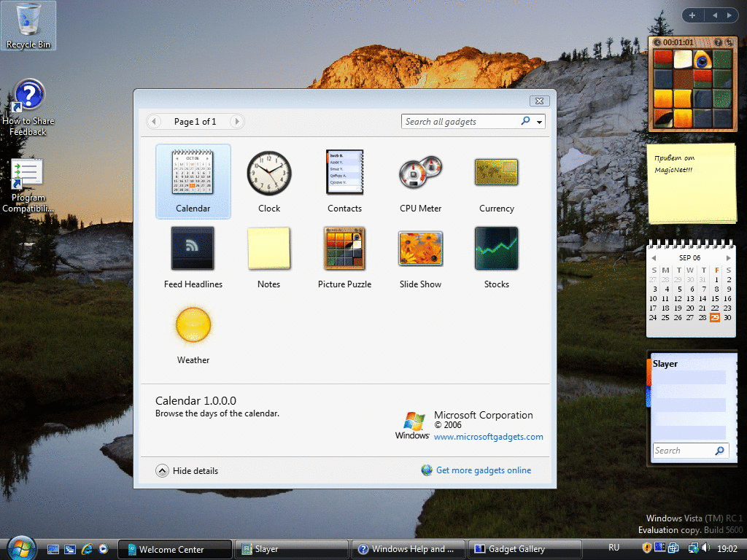Collapse details with Hide details
The width and height of the screenshot is (747, 560).
pos(187,470)
